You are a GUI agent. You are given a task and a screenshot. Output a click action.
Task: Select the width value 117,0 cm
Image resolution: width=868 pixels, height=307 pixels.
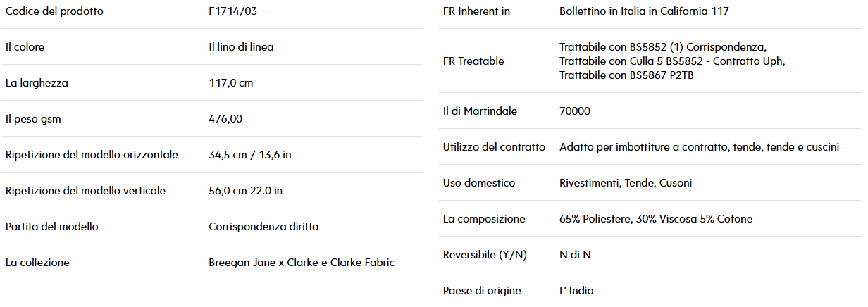pos(231,83)
